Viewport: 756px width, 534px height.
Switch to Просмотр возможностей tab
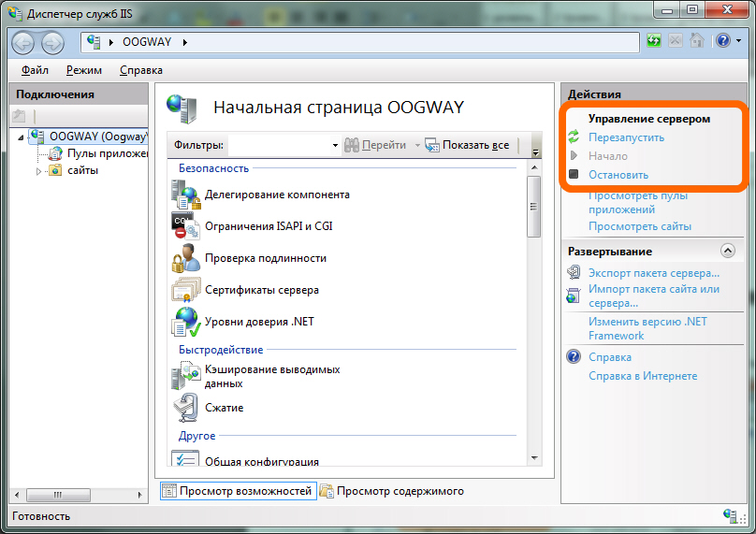coord(239,491)
